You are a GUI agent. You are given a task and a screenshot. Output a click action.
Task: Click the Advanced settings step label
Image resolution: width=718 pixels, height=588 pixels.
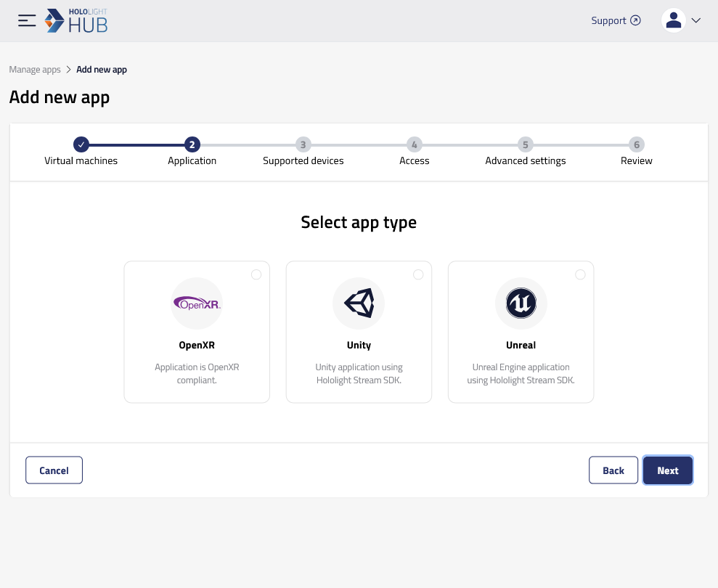(525, 160)
